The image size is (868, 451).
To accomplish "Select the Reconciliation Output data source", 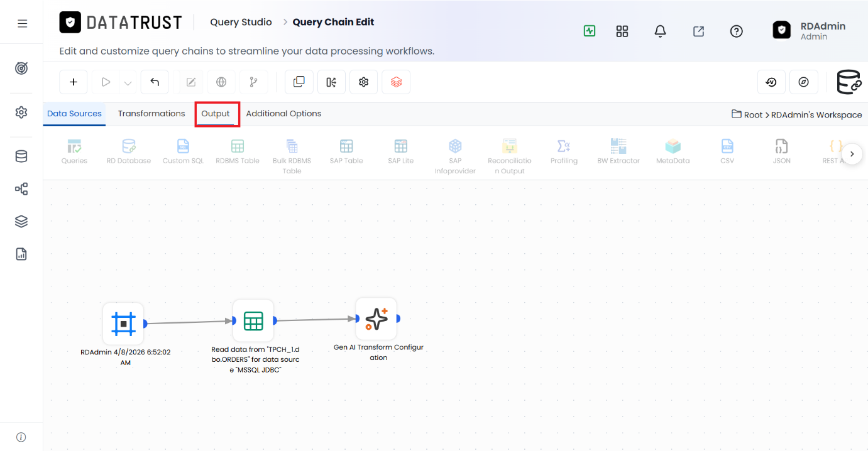I will pyautogui.click(x=510, y=156).
